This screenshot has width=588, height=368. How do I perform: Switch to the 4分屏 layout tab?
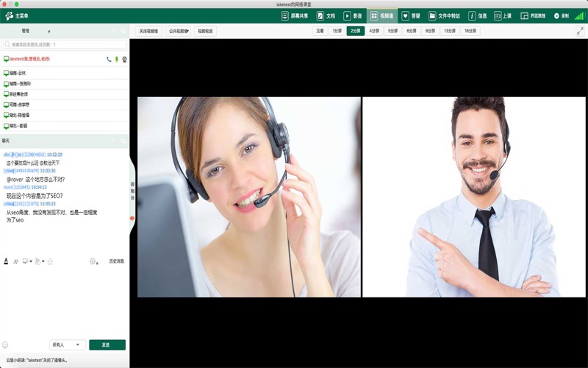pos(374,32)
